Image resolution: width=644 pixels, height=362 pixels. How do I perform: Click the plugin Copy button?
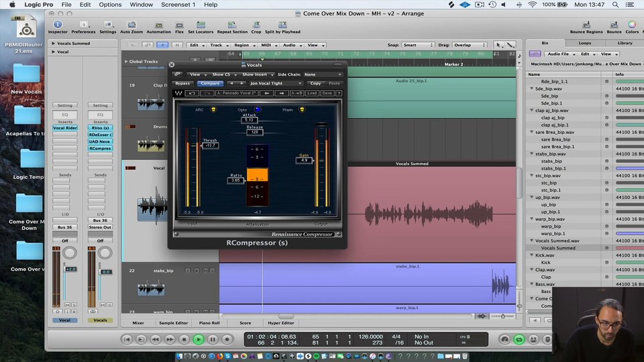coord(315,83)
